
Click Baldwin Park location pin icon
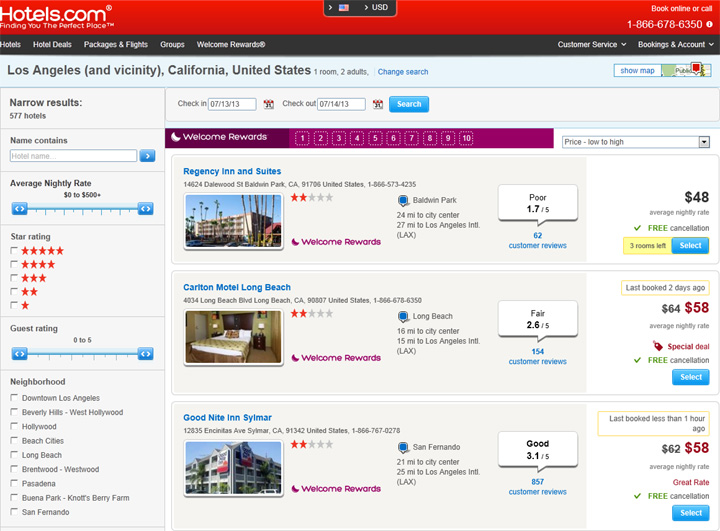[403, 200]
